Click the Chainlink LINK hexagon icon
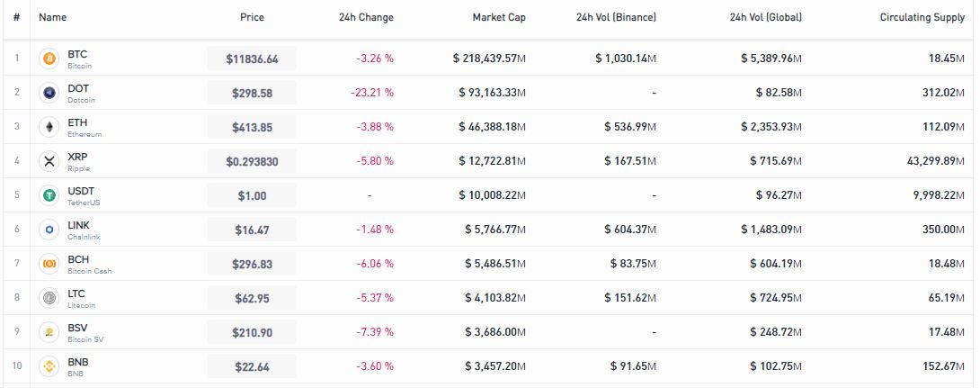980x388 pixels. [x=49, y=230]
